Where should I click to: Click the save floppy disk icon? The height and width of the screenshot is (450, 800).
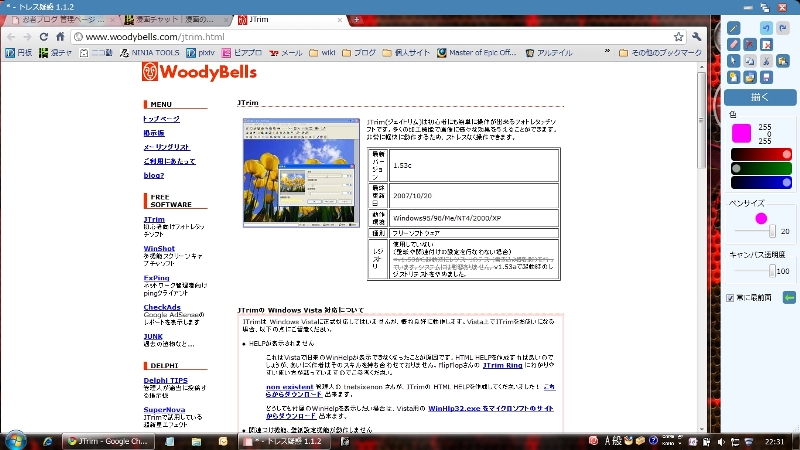[766, 77]
